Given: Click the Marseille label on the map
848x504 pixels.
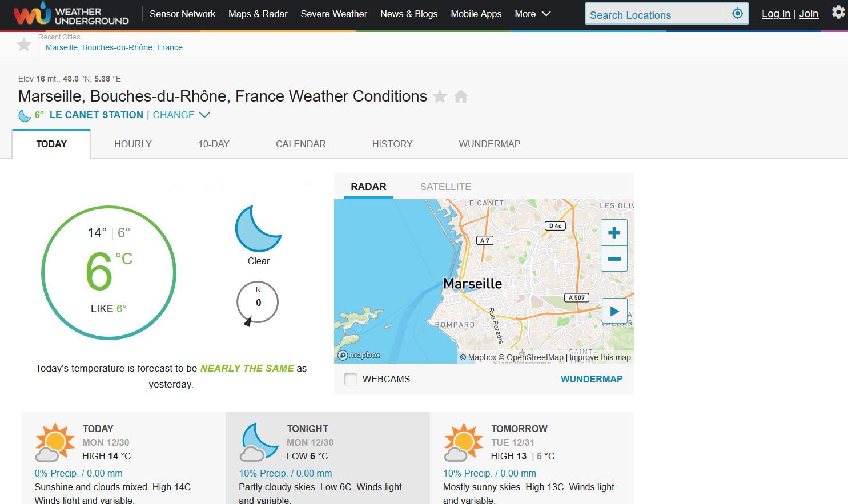Looking at the screenshot, I should coord(472,284).
